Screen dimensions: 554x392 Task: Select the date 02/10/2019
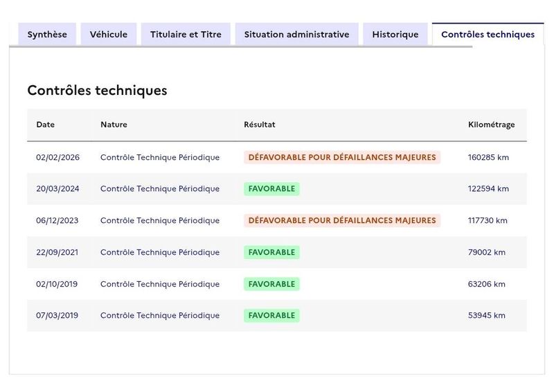[57, 284]
